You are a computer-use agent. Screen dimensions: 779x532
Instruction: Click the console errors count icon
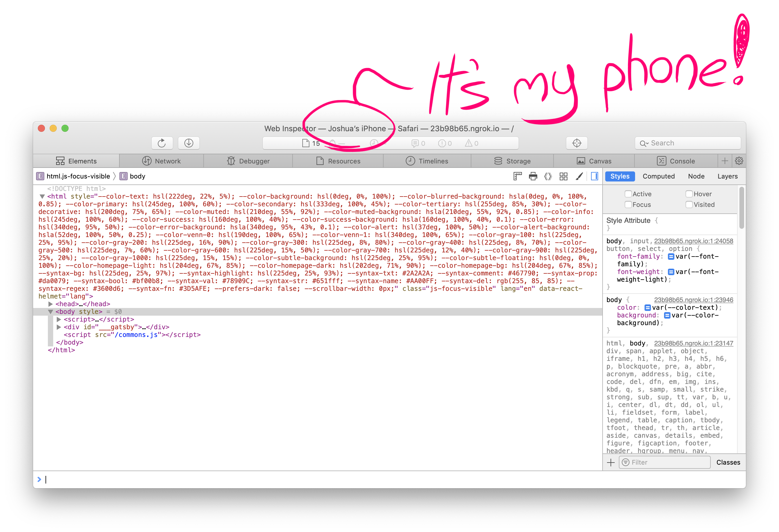(442, 143)
